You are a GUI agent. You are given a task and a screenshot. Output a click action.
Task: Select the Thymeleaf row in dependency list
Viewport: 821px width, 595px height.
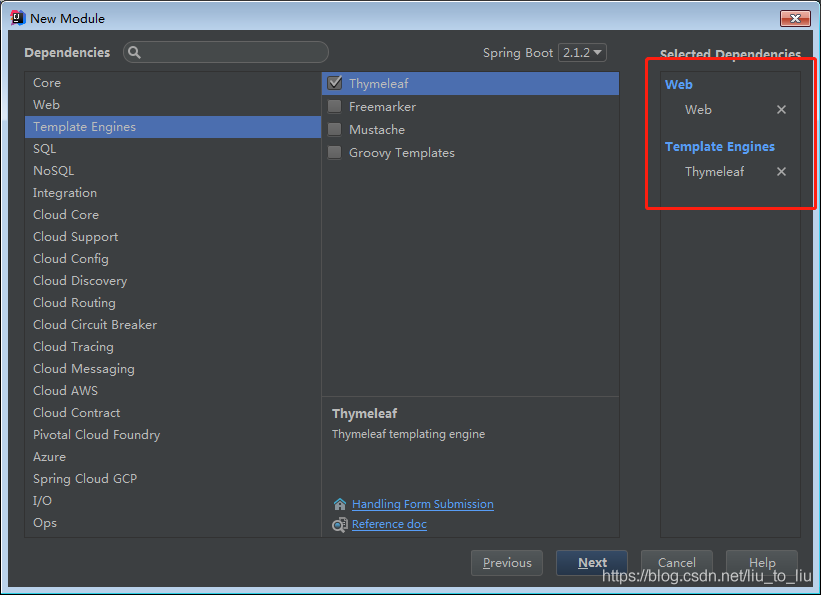coord(470,83)
